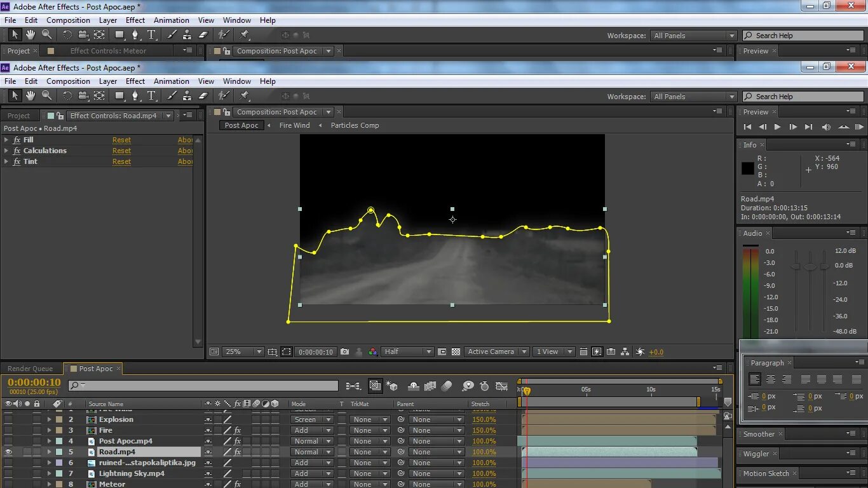Open the Effect menu in front window
The width and height of the screenshot is (868, 488).
135,81
